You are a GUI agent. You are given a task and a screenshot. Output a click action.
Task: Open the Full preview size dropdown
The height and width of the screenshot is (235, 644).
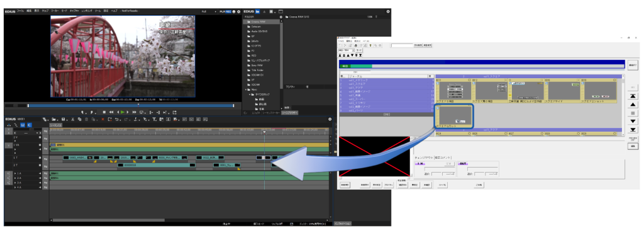209,11
